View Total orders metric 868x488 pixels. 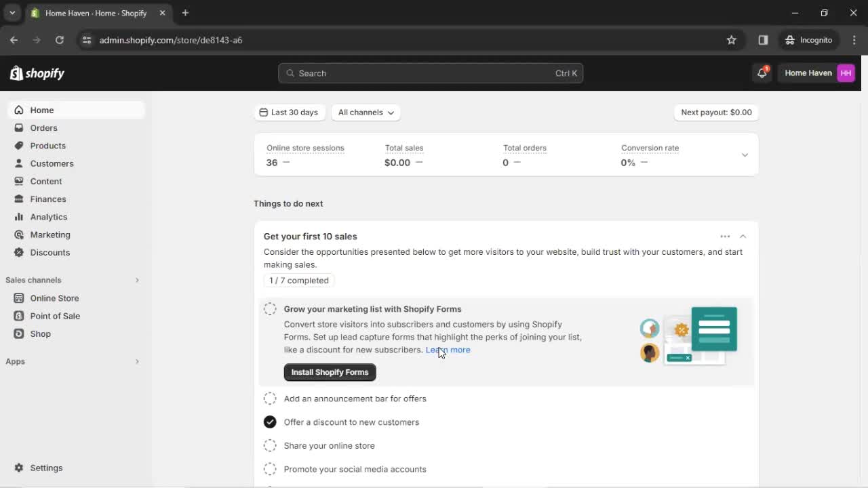click(525, 155)
